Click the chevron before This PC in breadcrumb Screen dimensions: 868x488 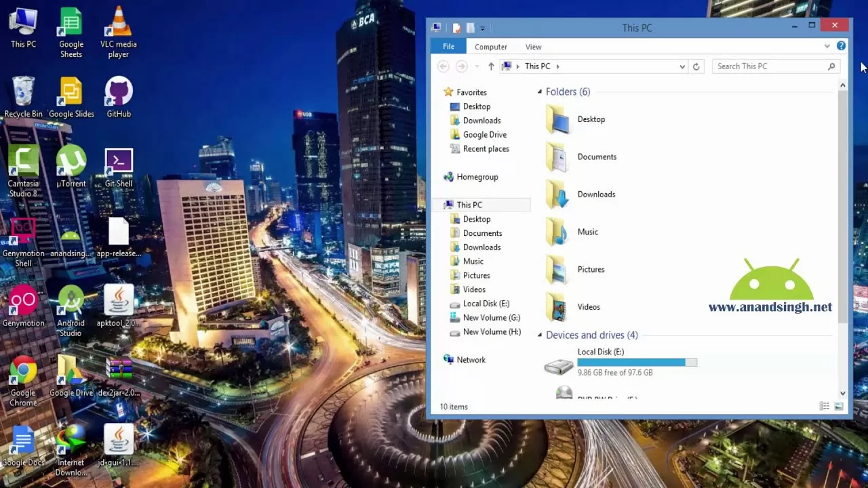pyautogui.click(x=518, y=66)
